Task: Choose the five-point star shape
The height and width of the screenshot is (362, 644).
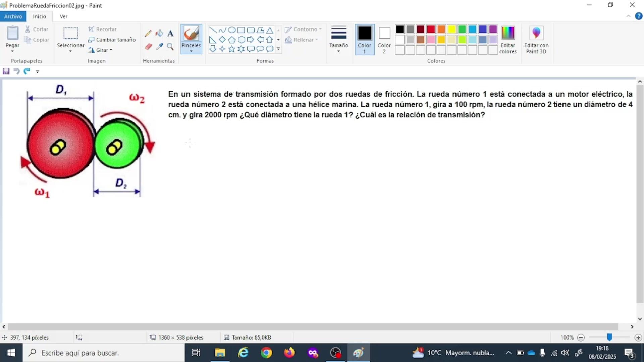Action: coord(231,49)
